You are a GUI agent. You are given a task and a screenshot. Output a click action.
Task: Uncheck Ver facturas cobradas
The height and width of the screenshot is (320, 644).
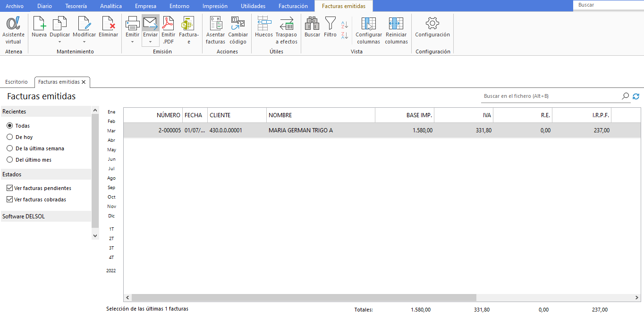(10, 199)
